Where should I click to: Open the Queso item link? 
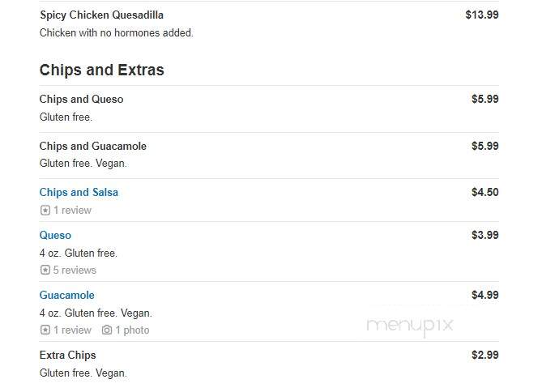tap(55, 235)
